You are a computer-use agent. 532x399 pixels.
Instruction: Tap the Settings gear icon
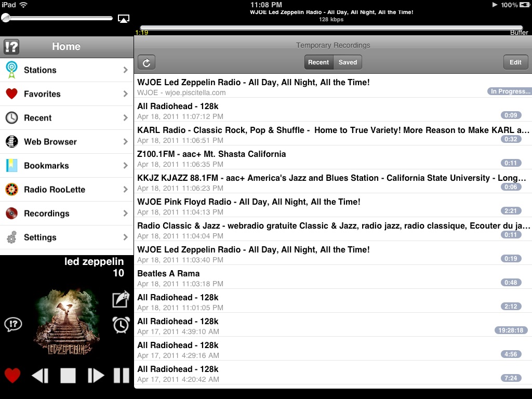pos(11,237)
